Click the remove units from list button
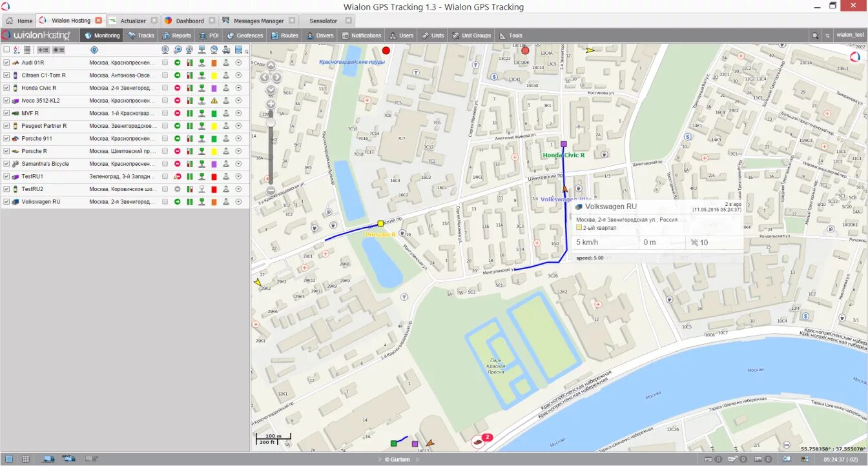This screenshot has width=868, height=466. pos(58,50)
